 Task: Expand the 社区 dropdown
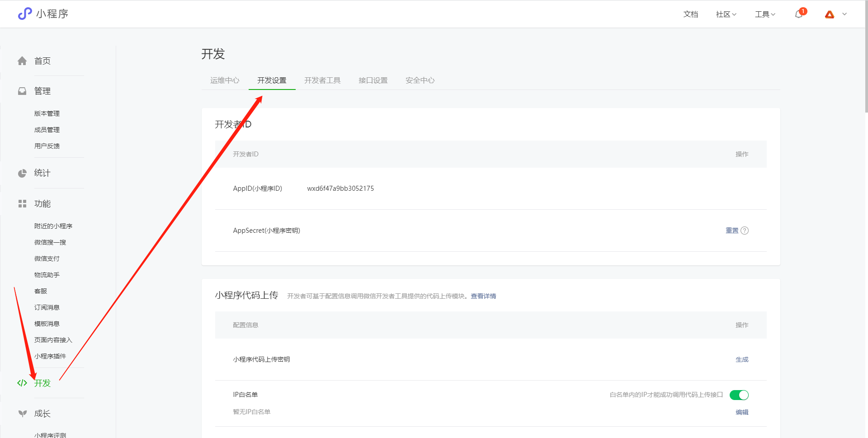(x=726, y=14)
